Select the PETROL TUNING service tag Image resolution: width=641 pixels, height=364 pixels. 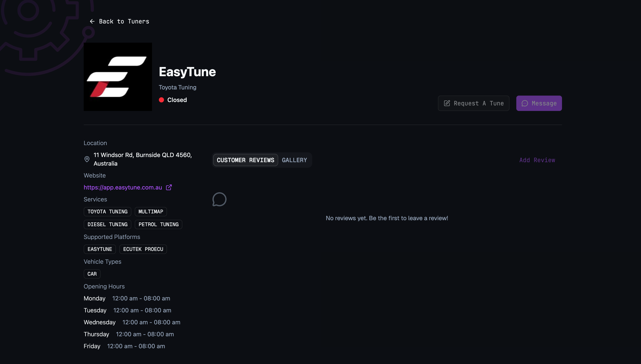[x=158, y=224]
